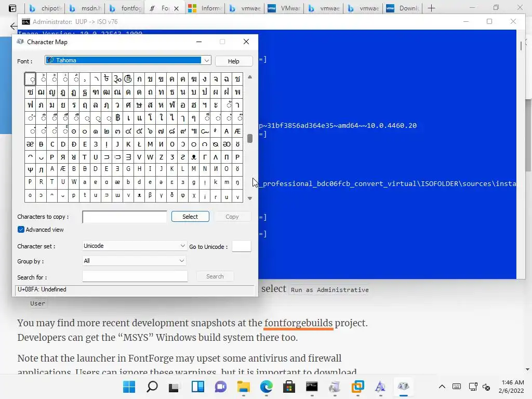Select the first highlighted grid cell U+08FA
The image size is (532, 399).
30,79
